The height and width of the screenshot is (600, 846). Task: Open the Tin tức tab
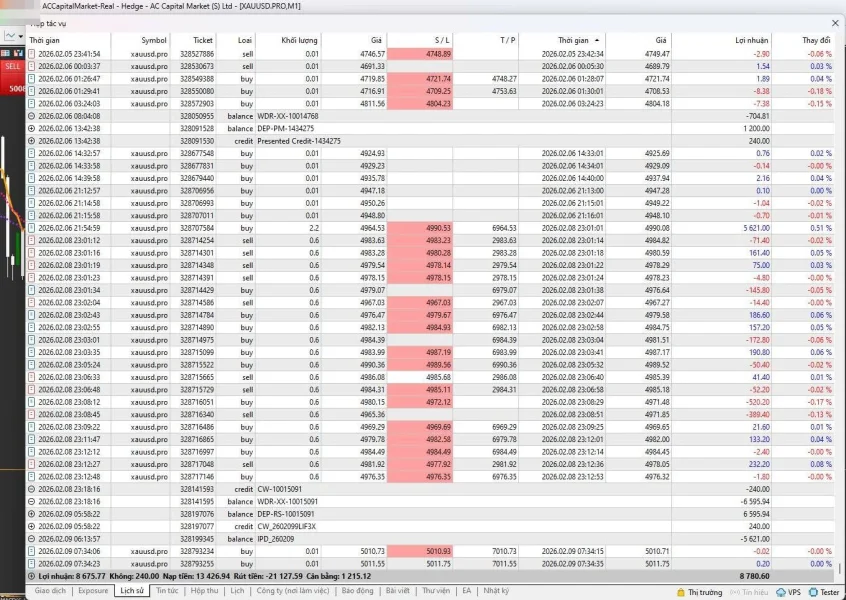coord(167,591)
